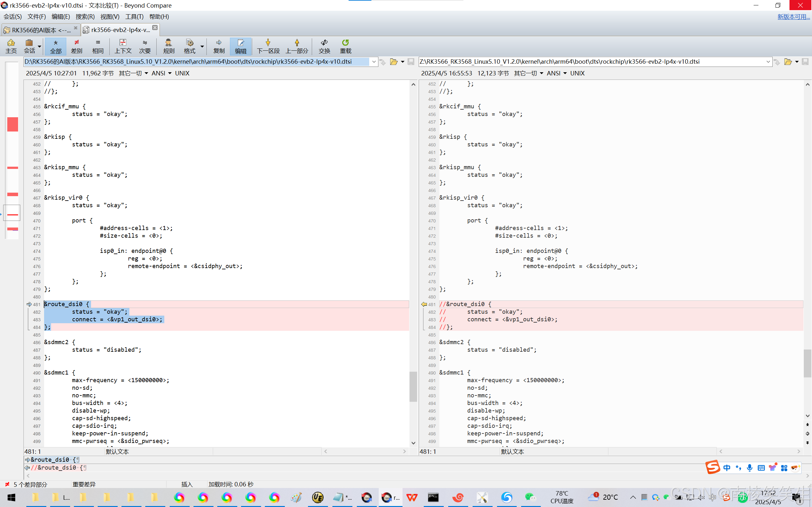Click right pane open file folder button
The image size is (812, 507).
[788, 62]
